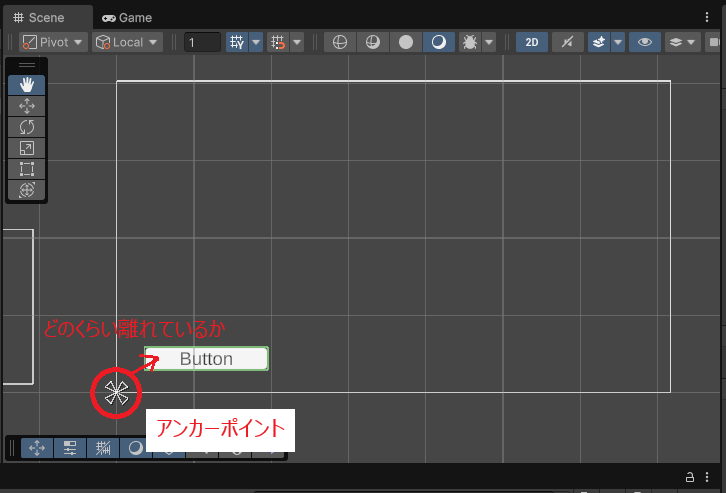Select the Rect tool

click(x=26, y=169)
